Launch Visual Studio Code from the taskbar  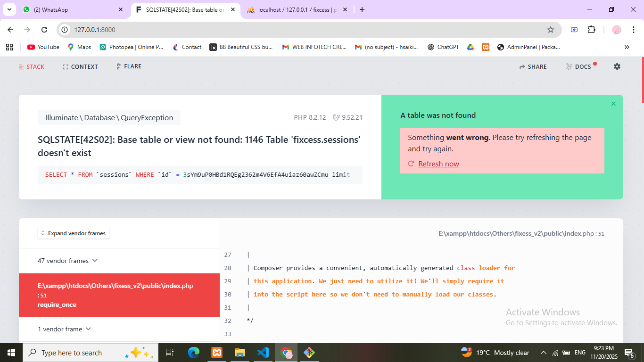point(263,353)
